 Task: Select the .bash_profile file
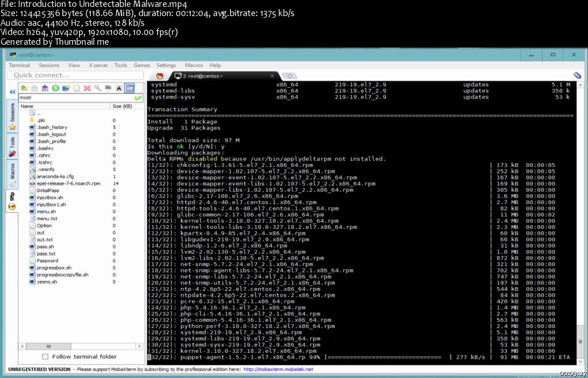(x=48, y=142)
